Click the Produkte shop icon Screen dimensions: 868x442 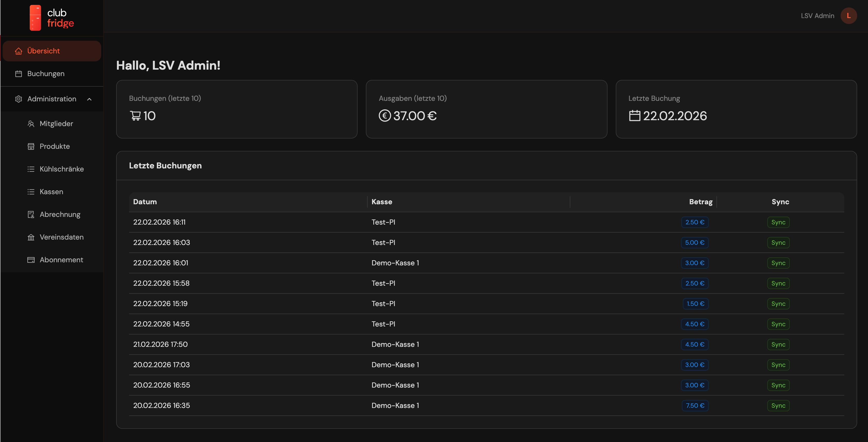[x=31, y=146]
